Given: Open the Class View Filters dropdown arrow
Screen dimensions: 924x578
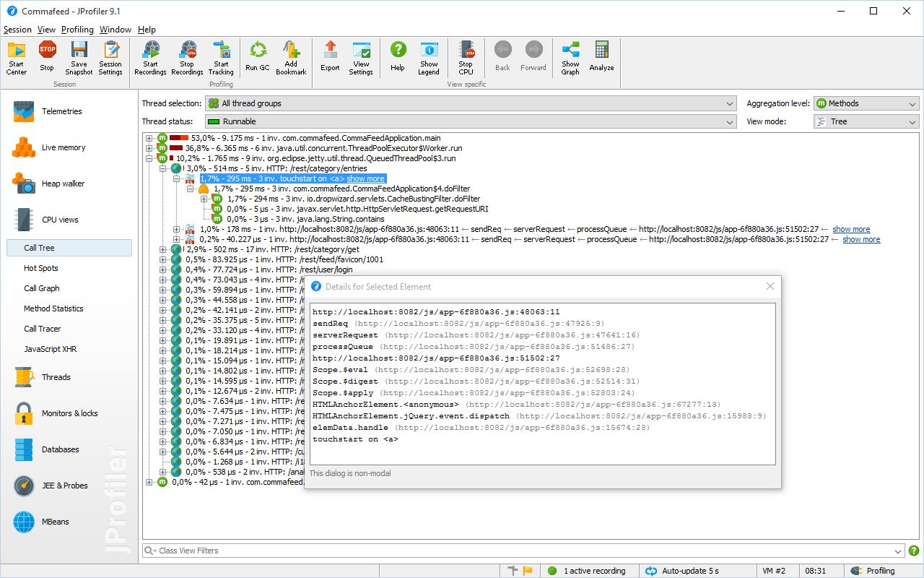Looking at the screenshot, I should (x=899, y=551).
